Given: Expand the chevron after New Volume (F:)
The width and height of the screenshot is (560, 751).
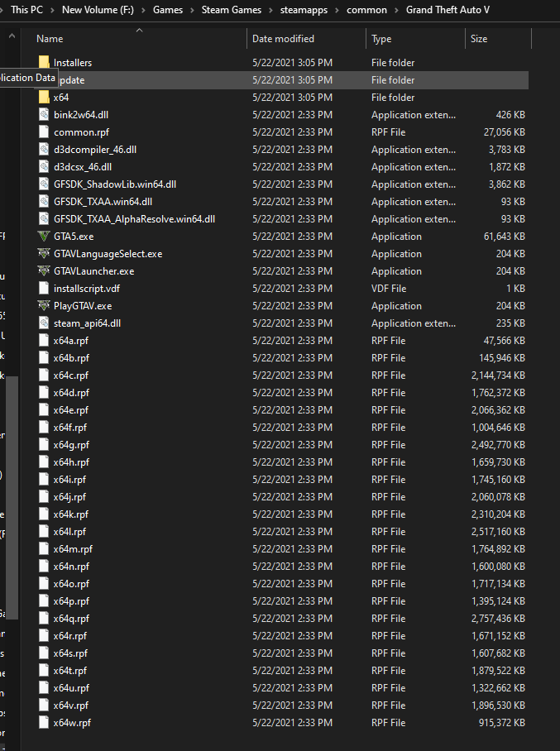Looking at the screenshot, I should pos(143,10).
